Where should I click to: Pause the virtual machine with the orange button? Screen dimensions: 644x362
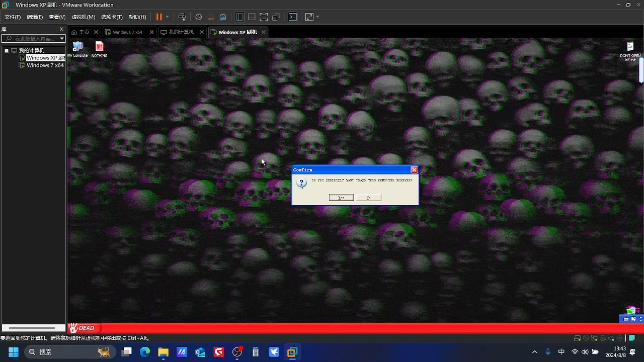(x=159, y=17)
